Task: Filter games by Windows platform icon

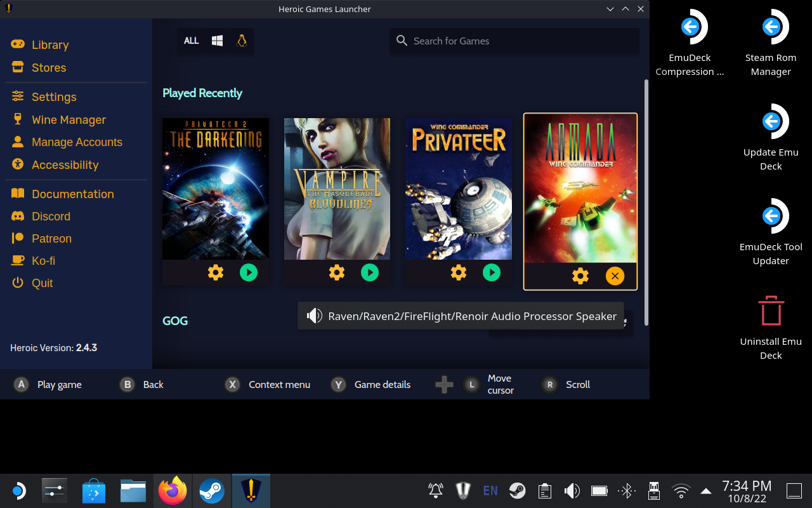Action: 217,41
